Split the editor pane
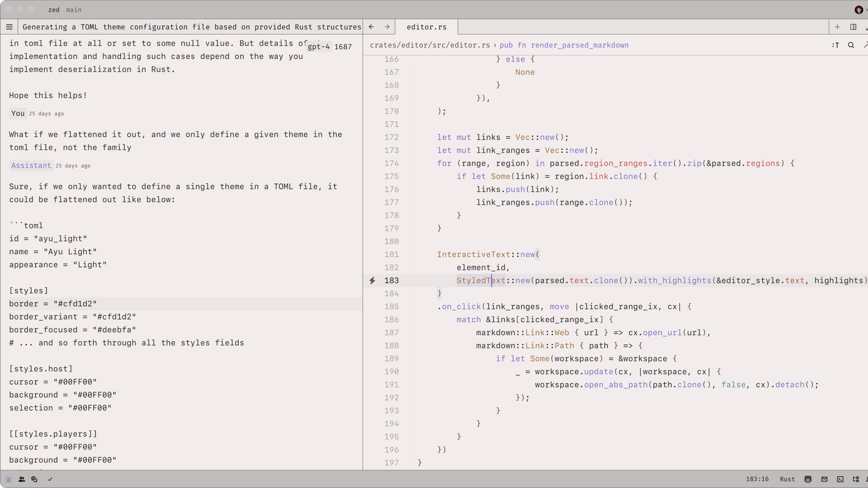 click(853, 27)
